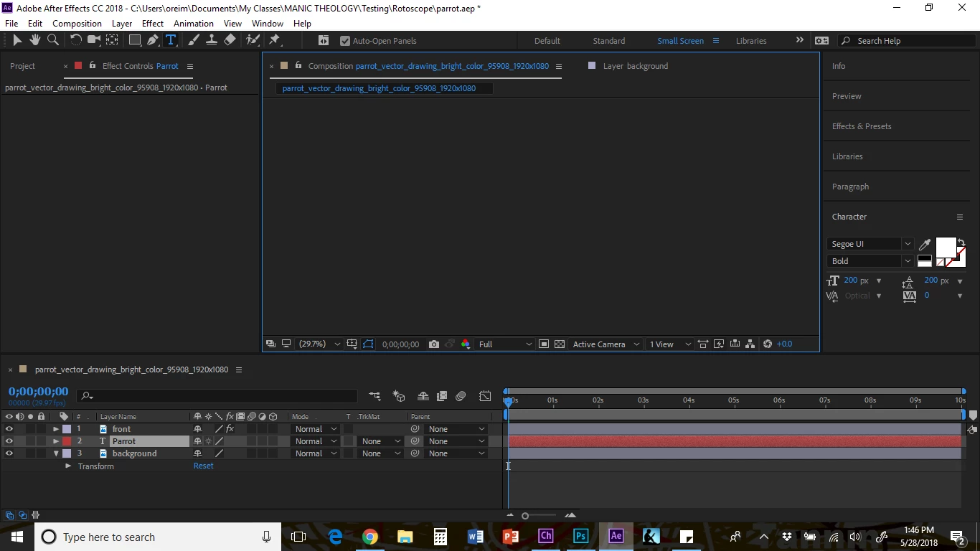Image resolution: width=980 pixels, height=551 pixels.
Task: Select the Roto Brush tool
Action: 253,40
